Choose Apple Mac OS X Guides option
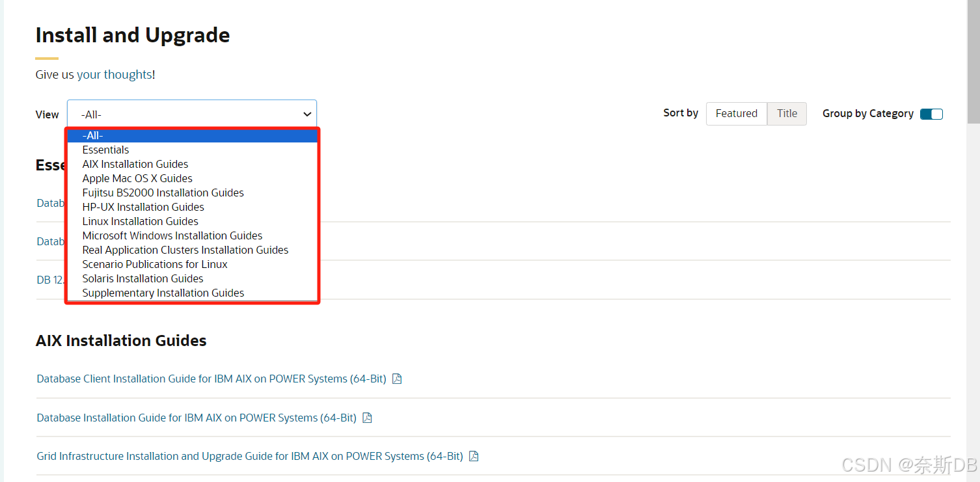This screenshot has height=482, width=980. pyautogui.click(x=193, y=178)
